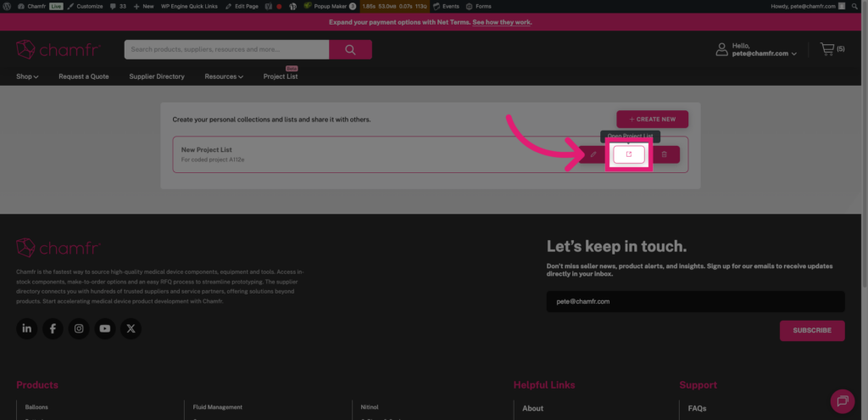Open Forms in the admin bar

(x=478, y=6)
